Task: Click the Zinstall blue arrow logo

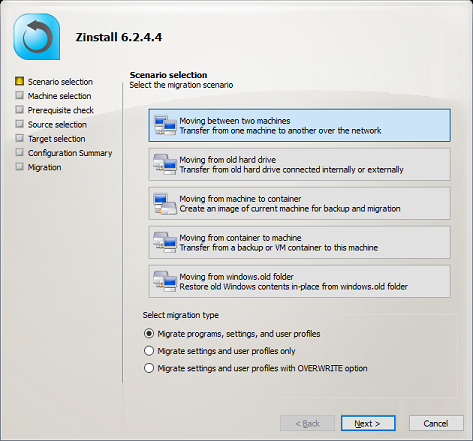Action: coord(37,37)
